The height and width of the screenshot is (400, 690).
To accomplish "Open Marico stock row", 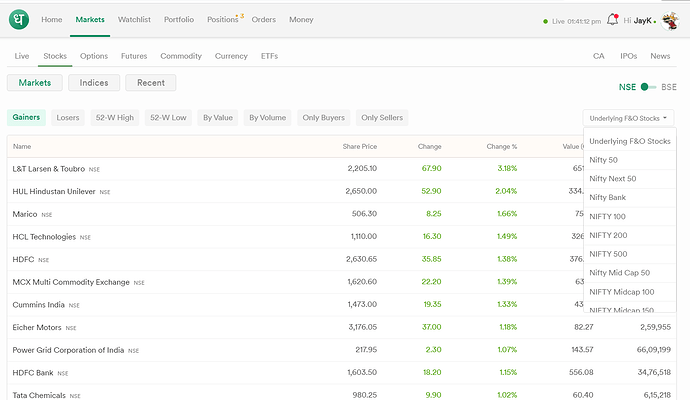I will click(x=295, y=214).
